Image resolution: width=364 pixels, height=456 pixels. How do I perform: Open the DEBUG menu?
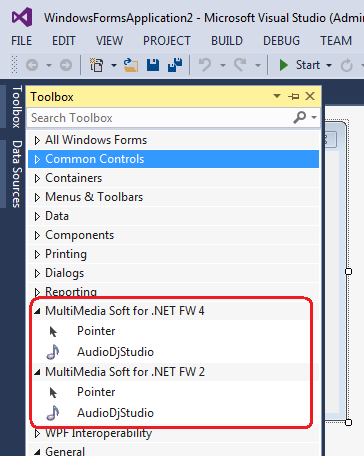tap(281, 41)
